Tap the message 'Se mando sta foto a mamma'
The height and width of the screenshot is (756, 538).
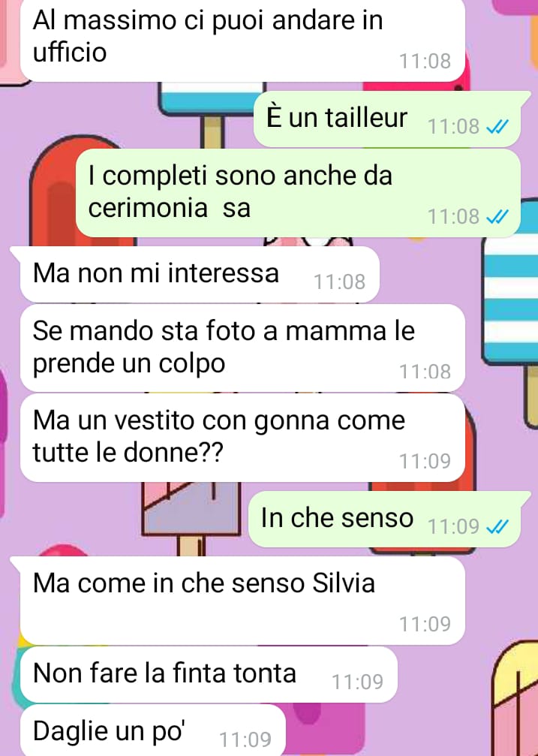click(242, 348)
